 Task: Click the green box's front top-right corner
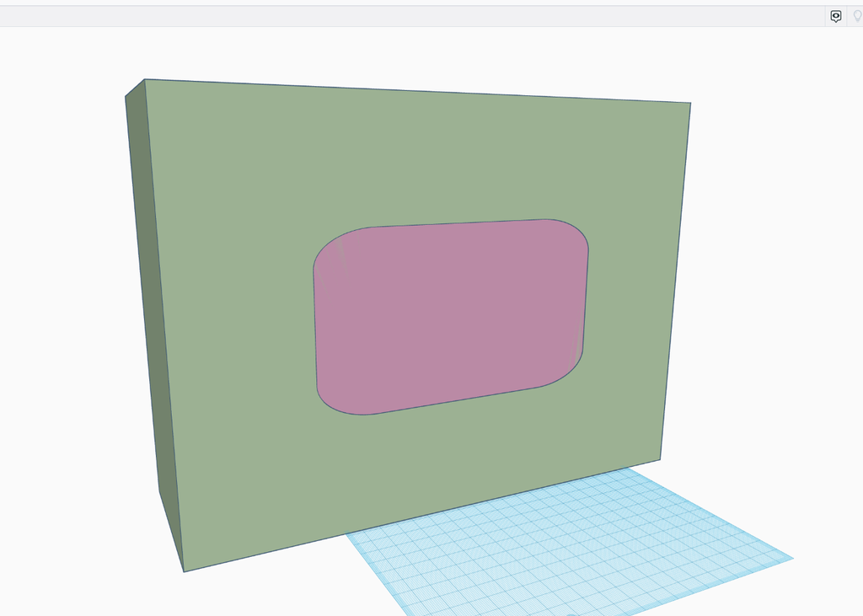click(x=690, y=104)
